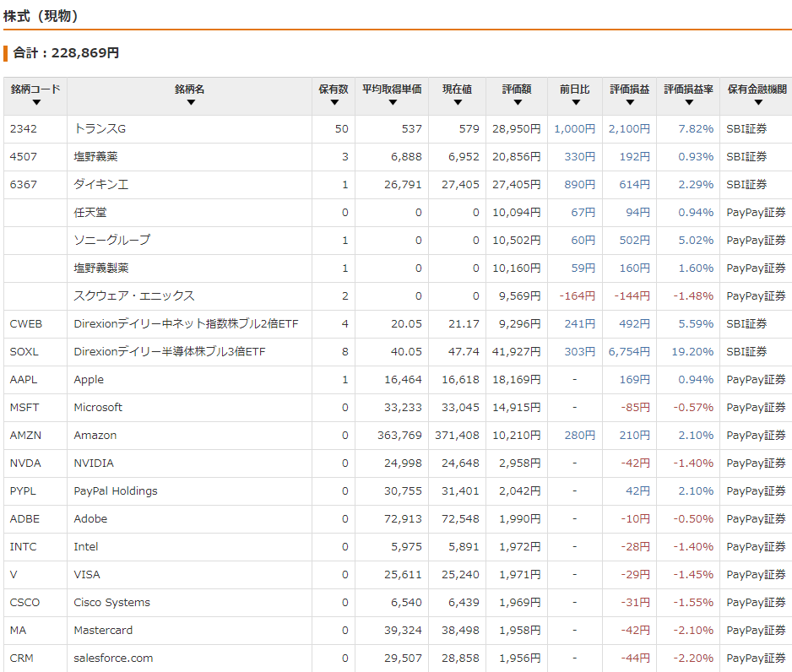Select the 塩野義薬 stock name

(x=95, y=156)
